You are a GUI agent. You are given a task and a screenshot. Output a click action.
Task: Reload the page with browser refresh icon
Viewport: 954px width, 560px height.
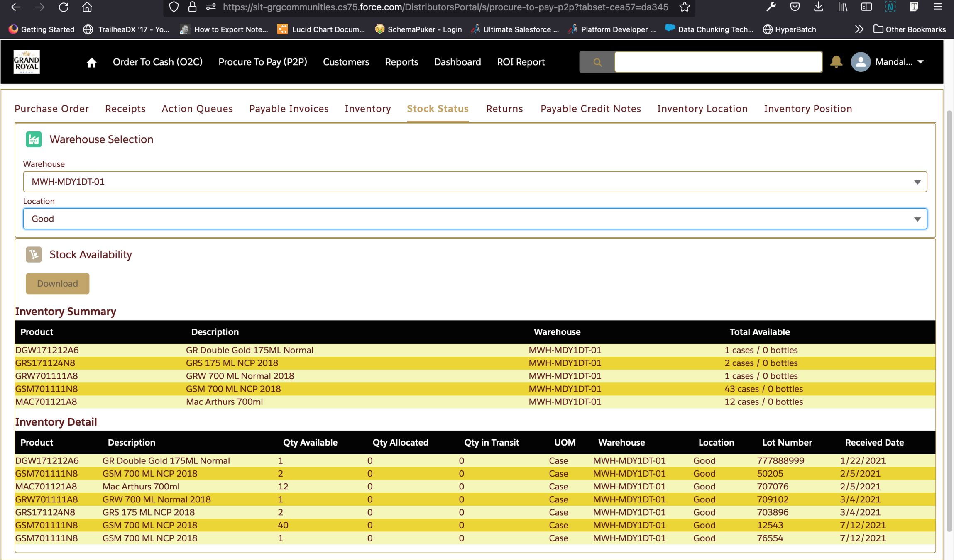pos(63,7)
